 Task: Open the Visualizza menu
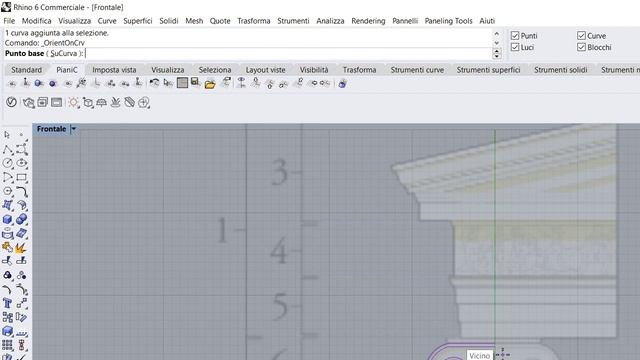(x=74, y=21)
